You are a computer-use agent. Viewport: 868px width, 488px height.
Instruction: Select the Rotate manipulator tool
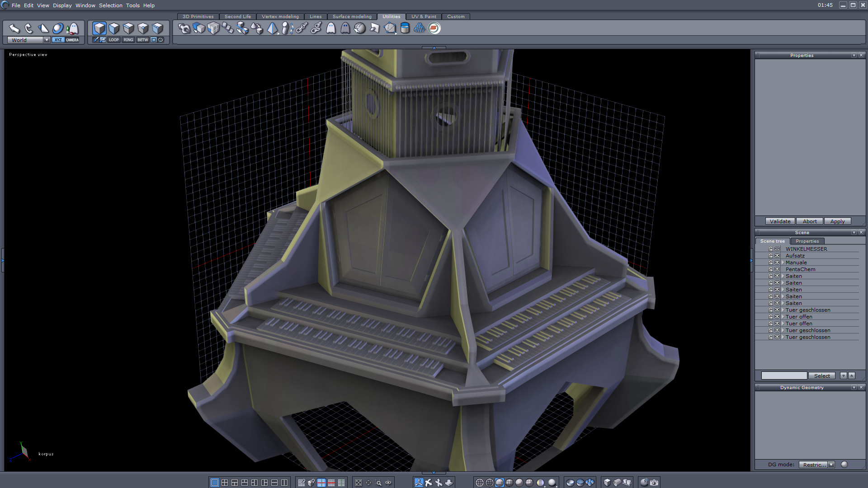[28, 28]
